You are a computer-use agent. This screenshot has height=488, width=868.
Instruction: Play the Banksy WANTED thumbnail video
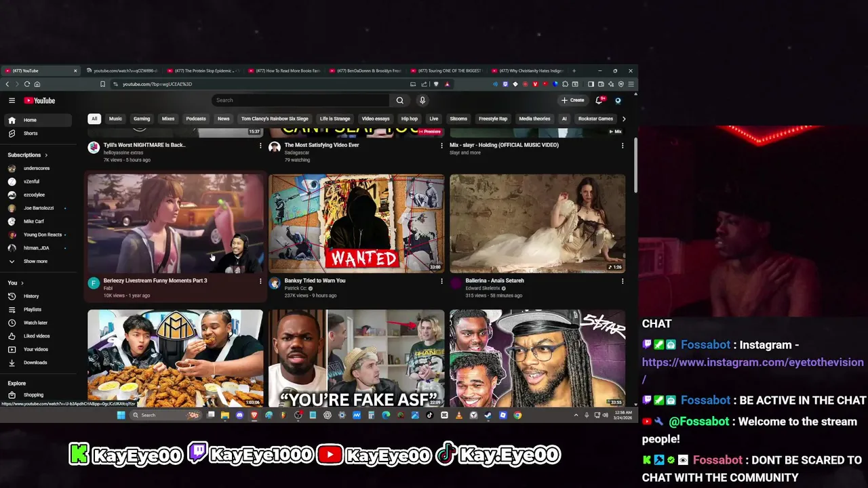(357, 224)
